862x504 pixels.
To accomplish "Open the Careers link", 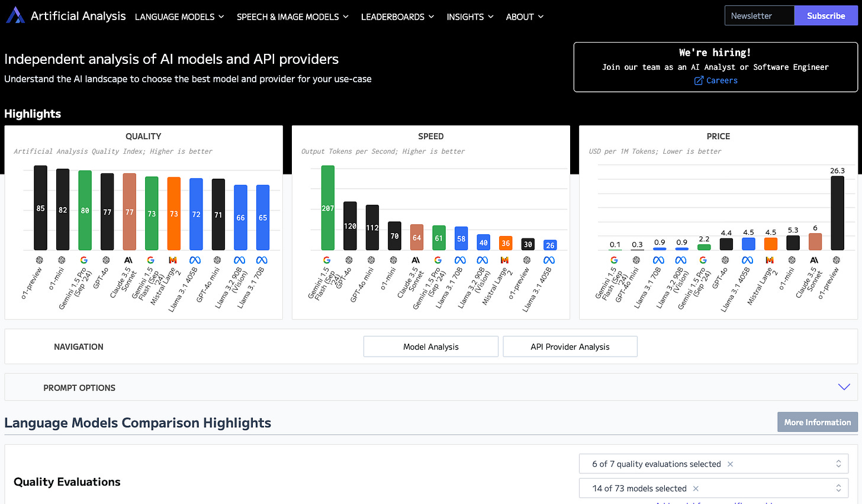I will coord(722,80).
